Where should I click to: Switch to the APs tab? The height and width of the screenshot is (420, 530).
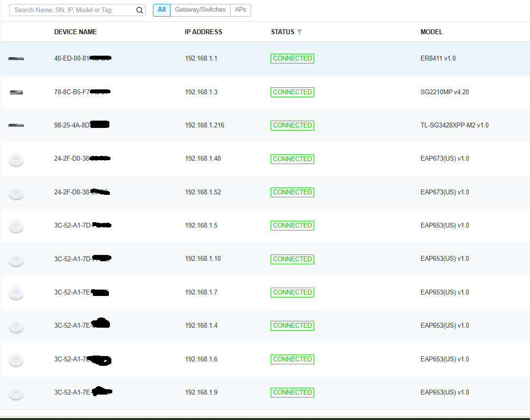240,10
